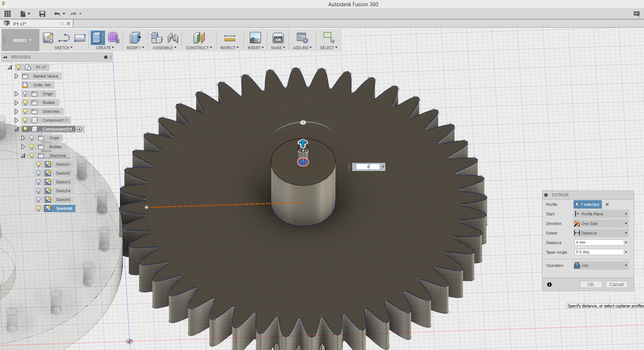Viewport: 644px width, 350px height.
Task: Click the Redo arrow
Action: pyautogui.click(x=73, y=14)
